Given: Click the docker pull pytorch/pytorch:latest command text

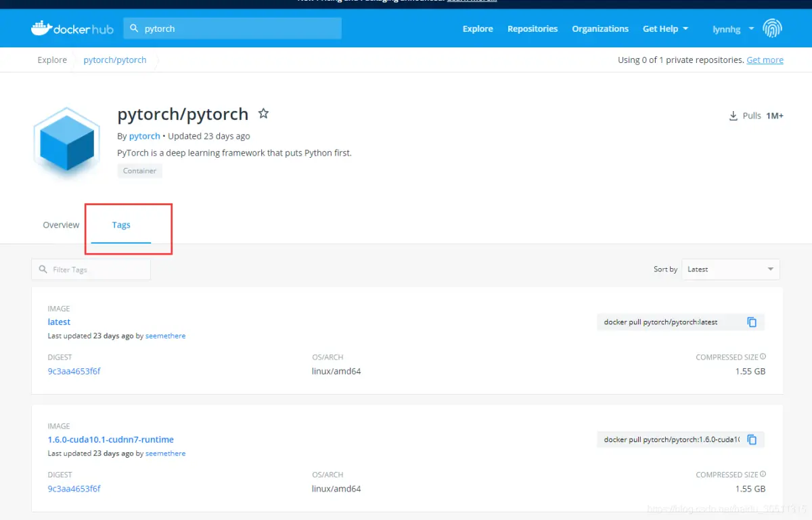Looking at the screenshot, I should click(660, 322).
